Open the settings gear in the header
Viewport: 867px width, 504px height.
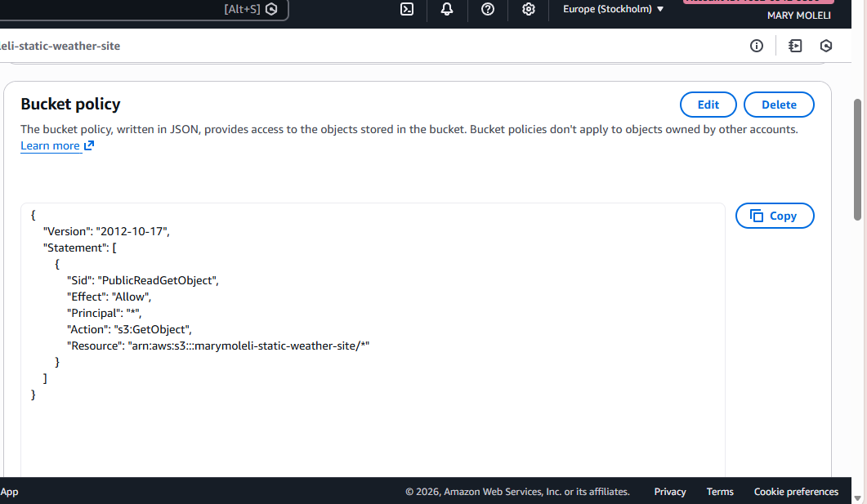coord(529,9)
